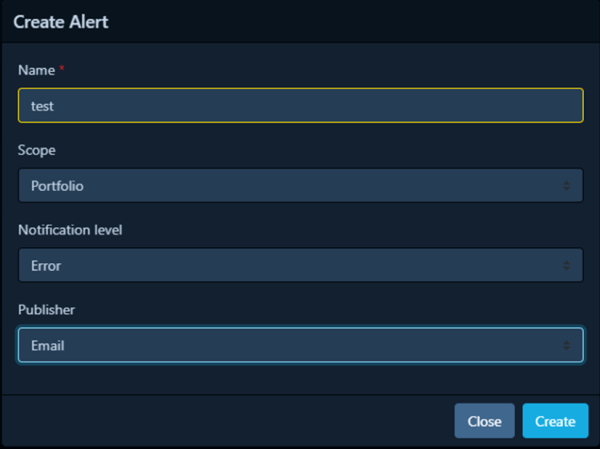
Task: Click the Notification level arrow icon
Action: [567, 266]
